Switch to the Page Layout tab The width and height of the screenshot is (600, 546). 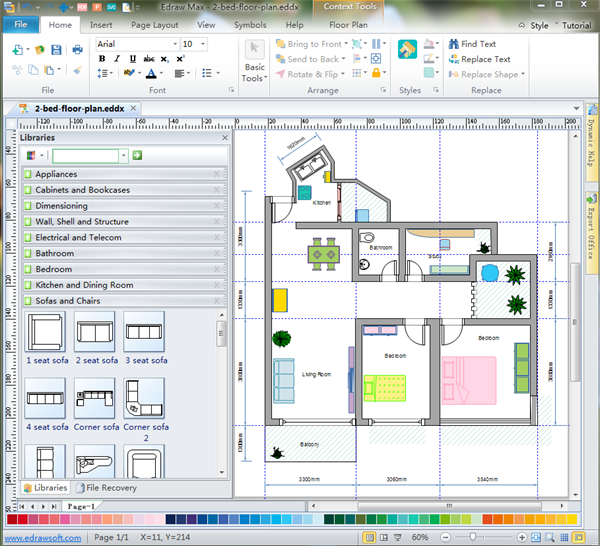153,24
